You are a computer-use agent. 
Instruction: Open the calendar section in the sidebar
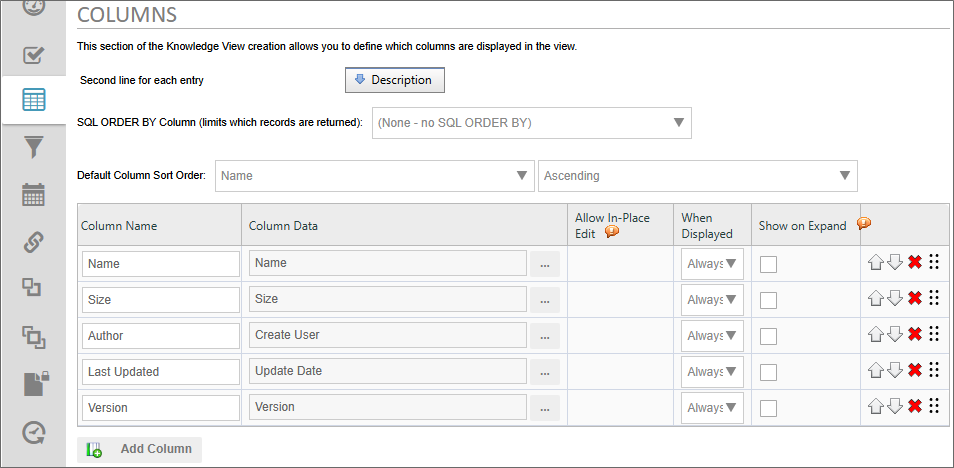point(34,194)
